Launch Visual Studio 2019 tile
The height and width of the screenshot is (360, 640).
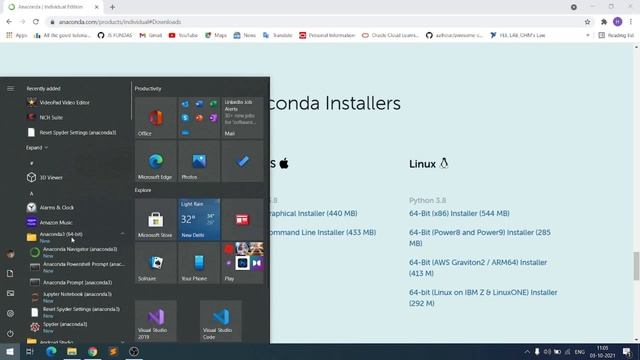click(x=156, y=321)
